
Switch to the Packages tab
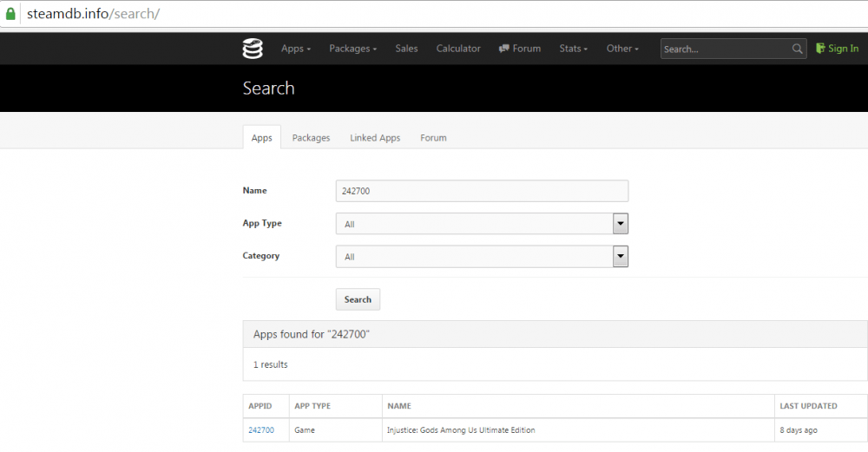(x=311, y=138)
